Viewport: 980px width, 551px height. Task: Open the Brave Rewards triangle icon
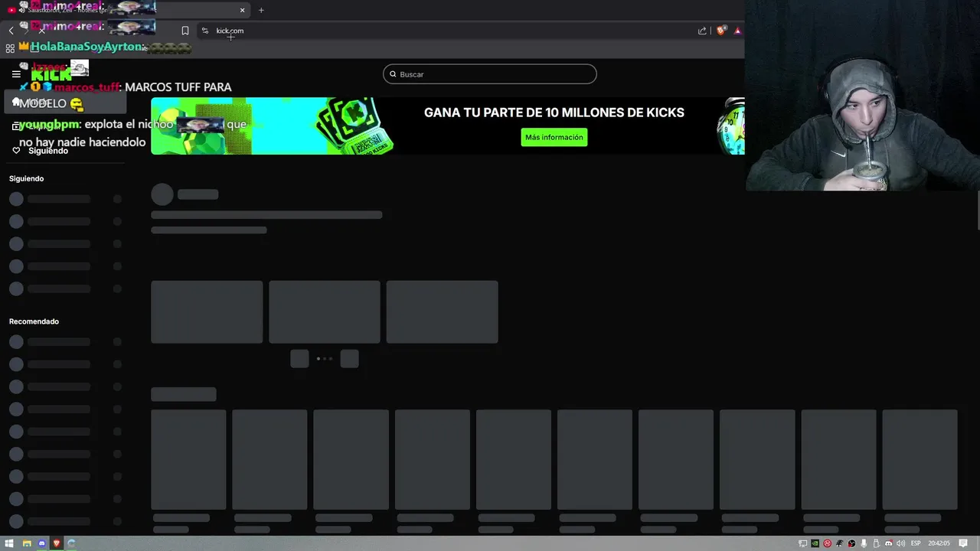pyautogui.click(x=737, y=31)
